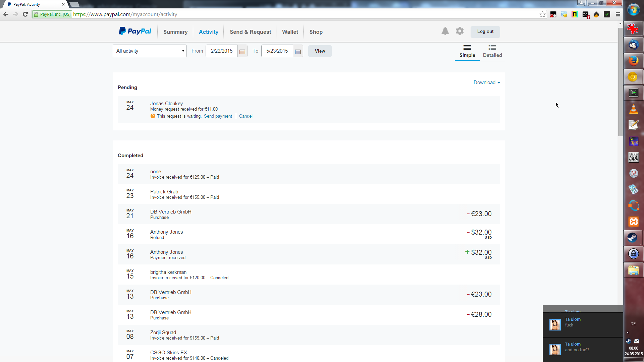Screen dimensions: 644x362
Task: Switch to Simple view
Action: click(x=467, y=51)
